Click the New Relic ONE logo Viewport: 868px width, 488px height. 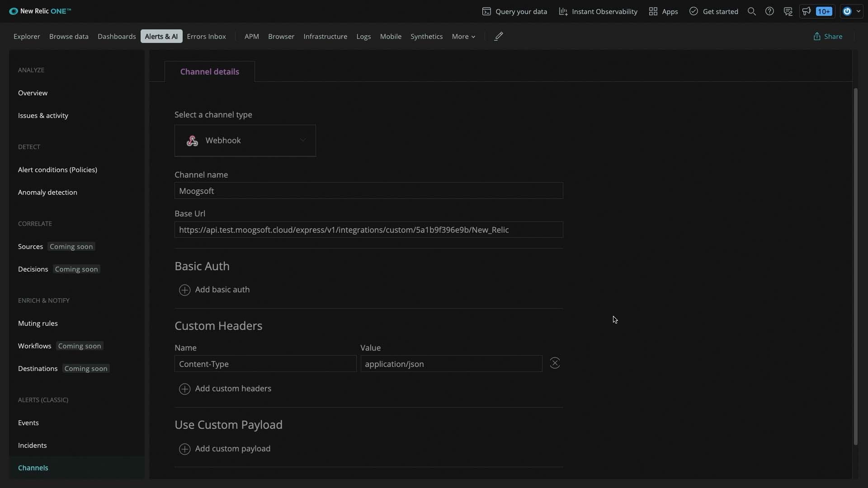click(x=40, y=11)
